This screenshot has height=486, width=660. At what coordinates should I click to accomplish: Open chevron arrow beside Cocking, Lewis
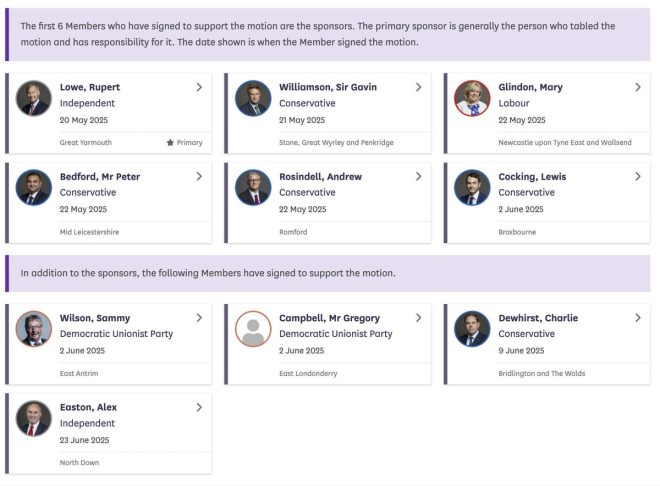tap(638, 176)
